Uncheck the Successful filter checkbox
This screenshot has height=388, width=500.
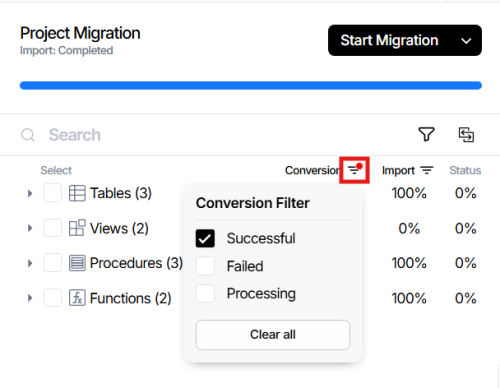pos(205,238)
